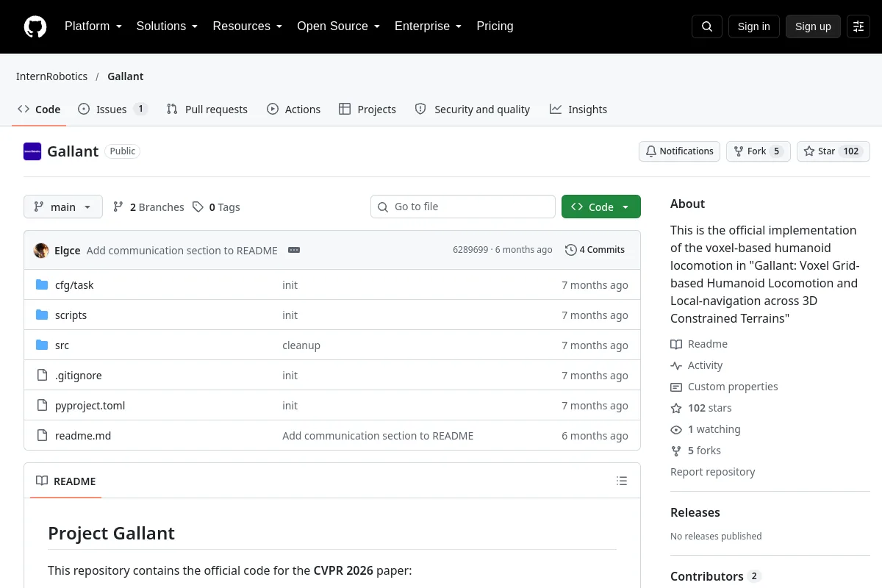The width and height of the screenshot is (882, 588).
Task: Open the scripts folder
Action: pos(71,315)
